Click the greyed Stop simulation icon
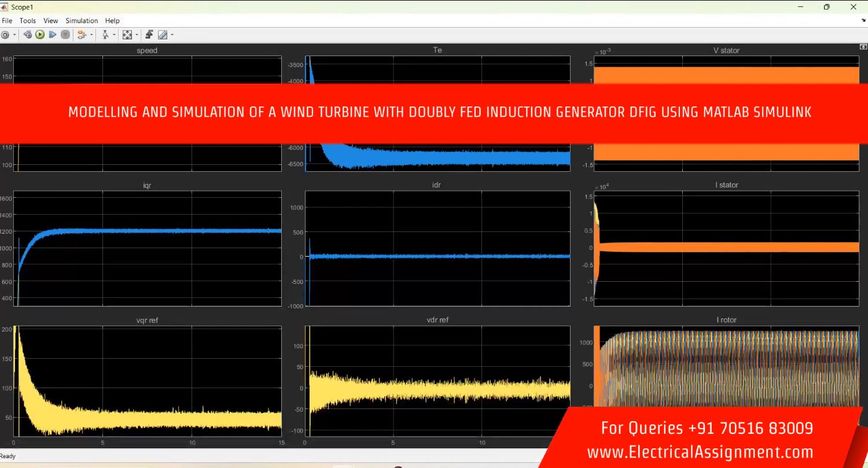Viewport: 868px width, 468px height. click(x=65, y=35)
